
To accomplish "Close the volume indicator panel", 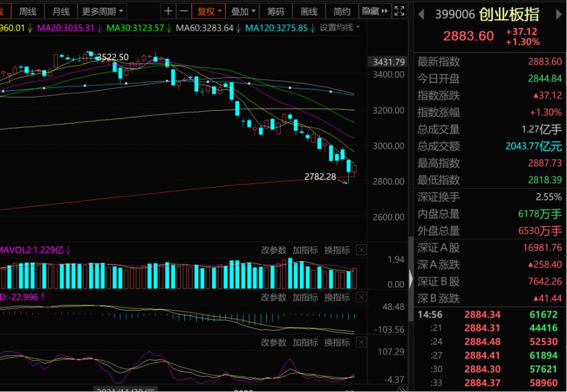I will pyautogui.click(x=361, y=250).
